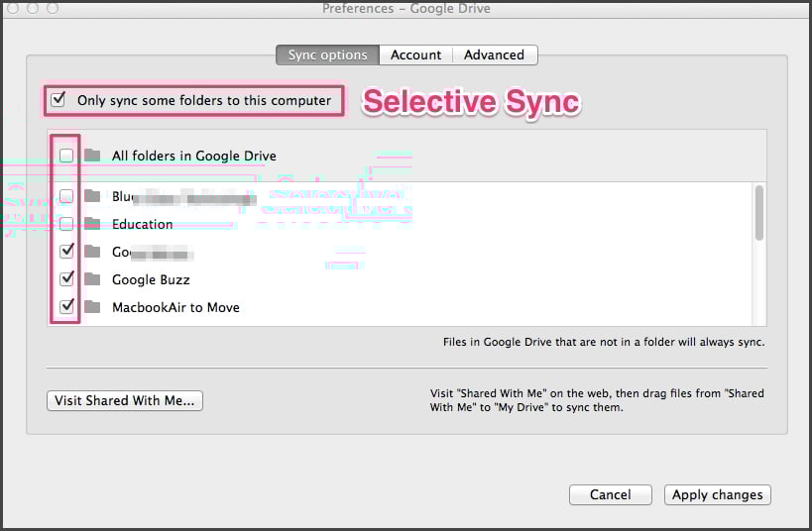
Task: Select the Google Buzz folder name
Action: pos(152,279)
